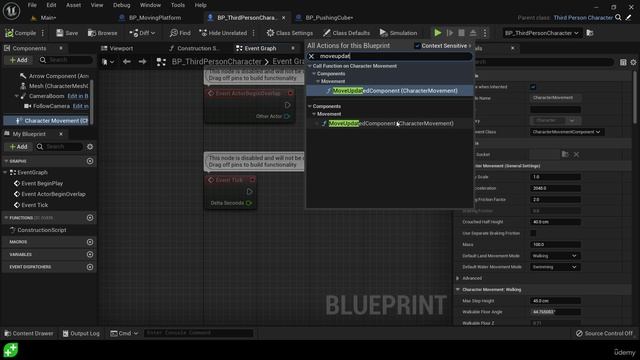This screenshot has height=360, width=640.
Task: Open My Blueprint settings gear
Action: [90, 147]
